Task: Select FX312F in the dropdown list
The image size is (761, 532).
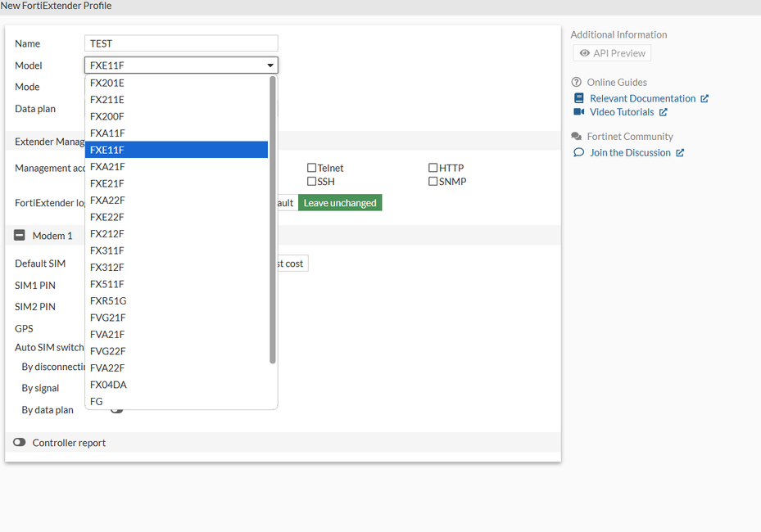Action: 176,267
